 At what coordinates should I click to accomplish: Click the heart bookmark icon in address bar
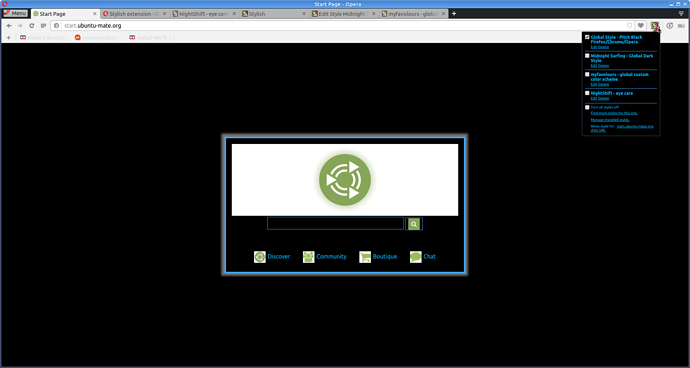[x=641, y=26]
